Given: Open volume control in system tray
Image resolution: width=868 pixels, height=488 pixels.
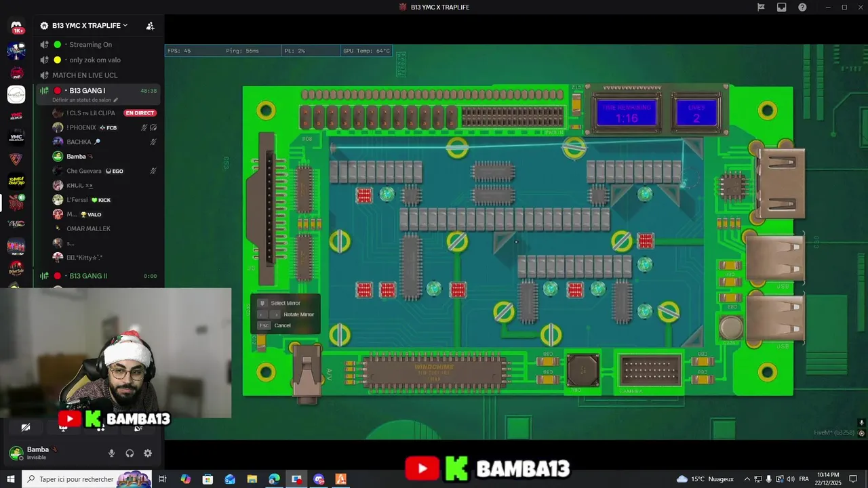Looking at the screenshot, I should point(791,479).
